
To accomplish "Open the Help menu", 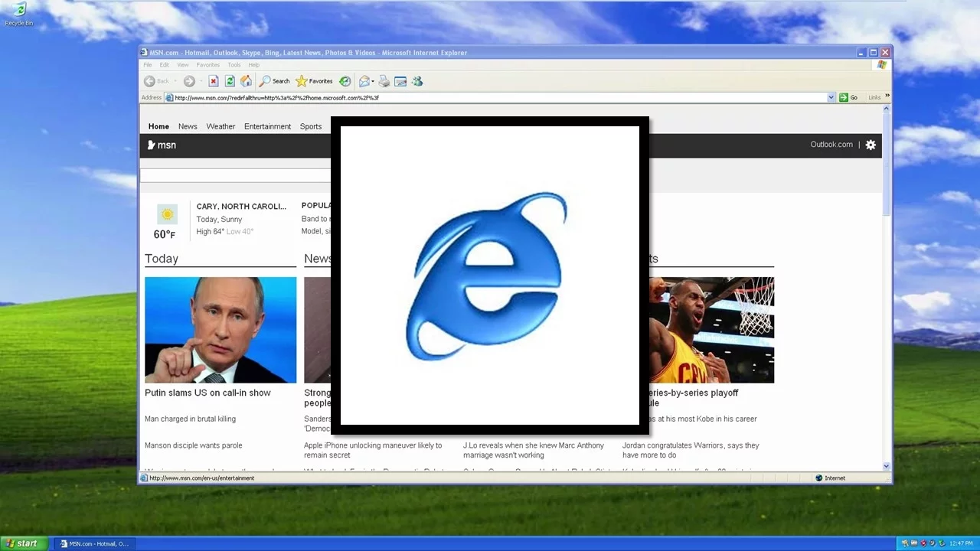I will [x=253, y=65].
